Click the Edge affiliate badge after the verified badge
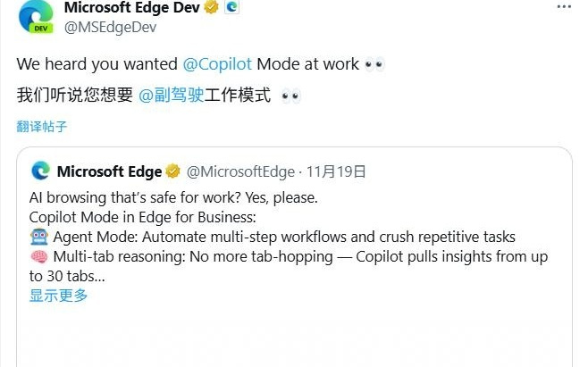Screen dimensions: 588x367 tap(231, 8)
